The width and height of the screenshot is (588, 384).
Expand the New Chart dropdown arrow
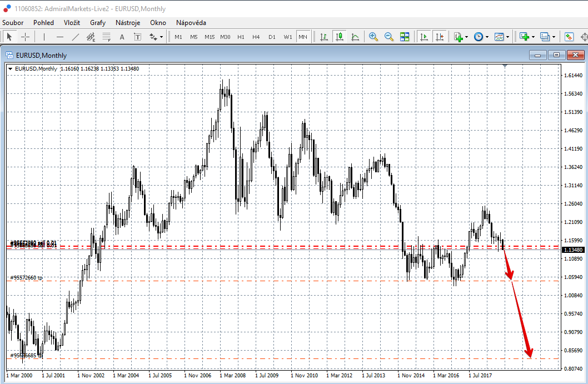click(533, 37)
